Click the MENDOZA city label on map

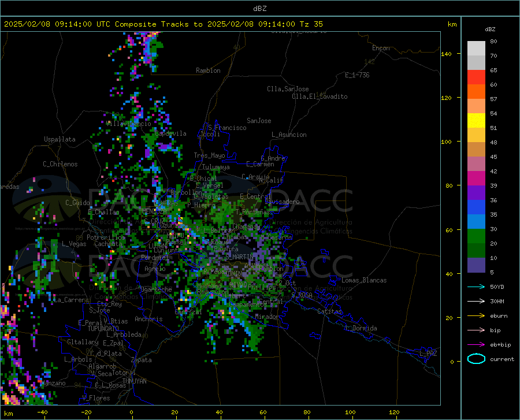154,211
